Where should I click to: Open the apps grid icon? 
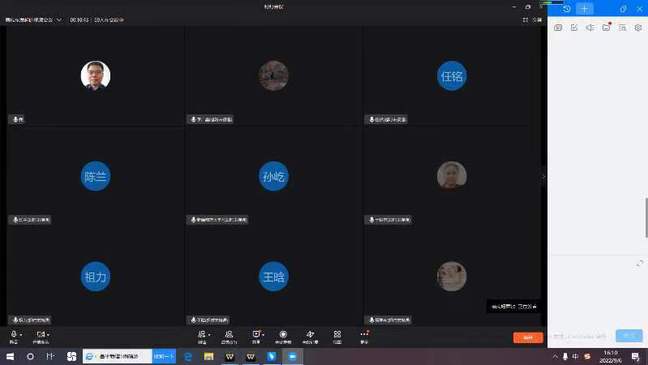point(337,336)
